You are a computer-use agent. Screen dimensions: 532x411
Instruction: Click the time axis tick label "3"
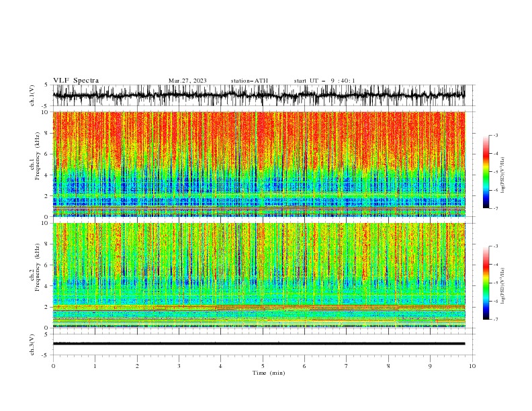tap(179, 366)
